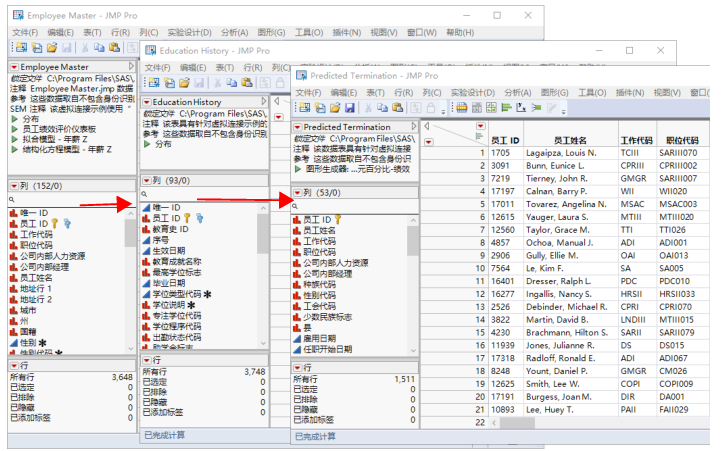Image resolution: width=723 pixels, height=451 pixels.
Task: Run 分布 script in Employee Master panel
Action: (x=15, y=119)
